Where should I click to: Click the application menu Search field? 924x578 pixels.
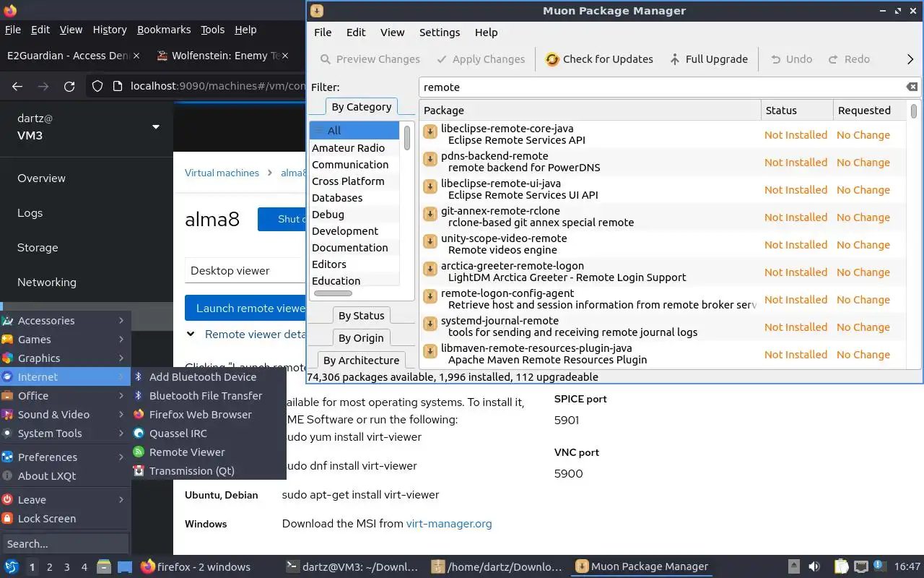coord(65,544)
